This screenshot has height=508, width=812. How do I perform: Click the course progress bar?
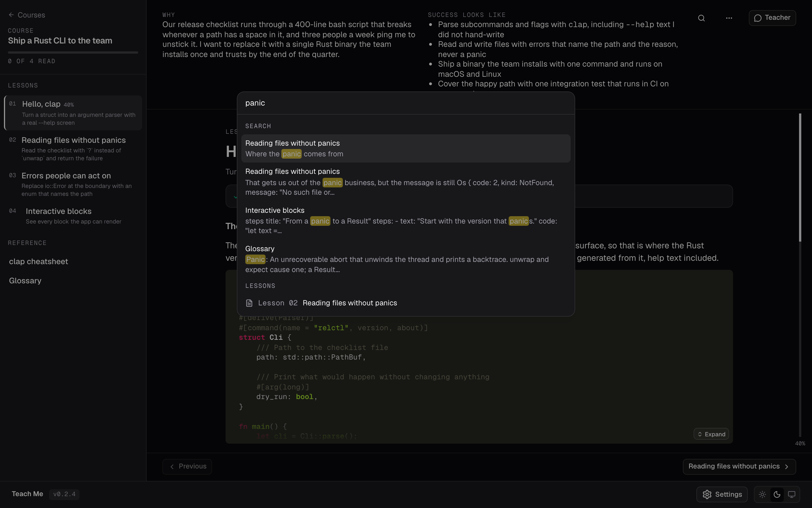pyautogui.click(x=73, y=52)
